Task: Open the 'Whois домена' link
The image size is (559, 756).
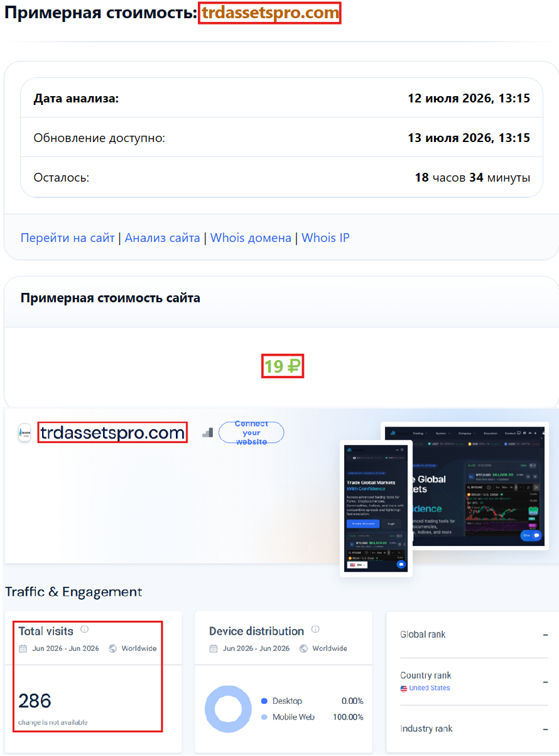Action: pyautogui.click(x=251, y=238)
